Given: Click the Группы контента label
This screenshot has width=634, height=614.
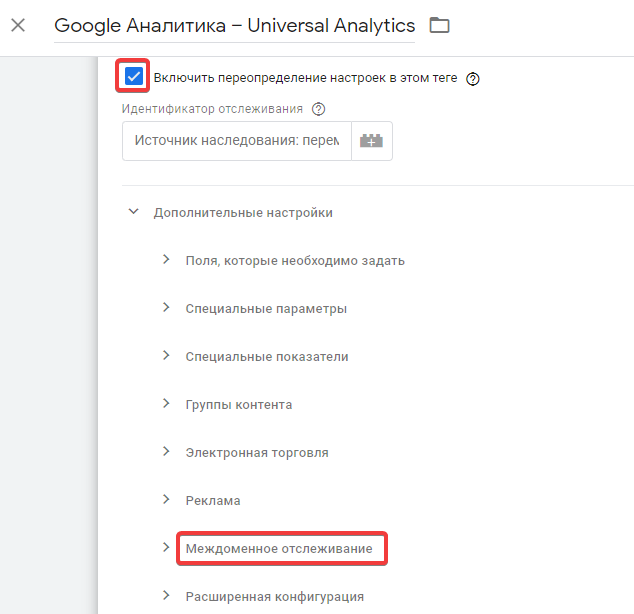Looking at the screenshot, I should tap(239, 405).
